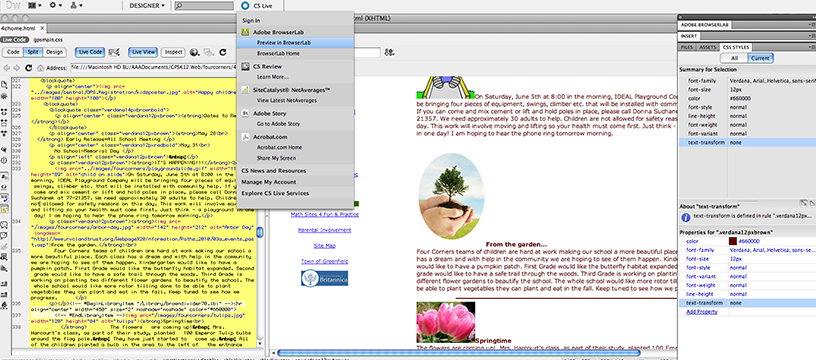Open the Parental Involvement link
816x360 pixels.
[324, 230]
